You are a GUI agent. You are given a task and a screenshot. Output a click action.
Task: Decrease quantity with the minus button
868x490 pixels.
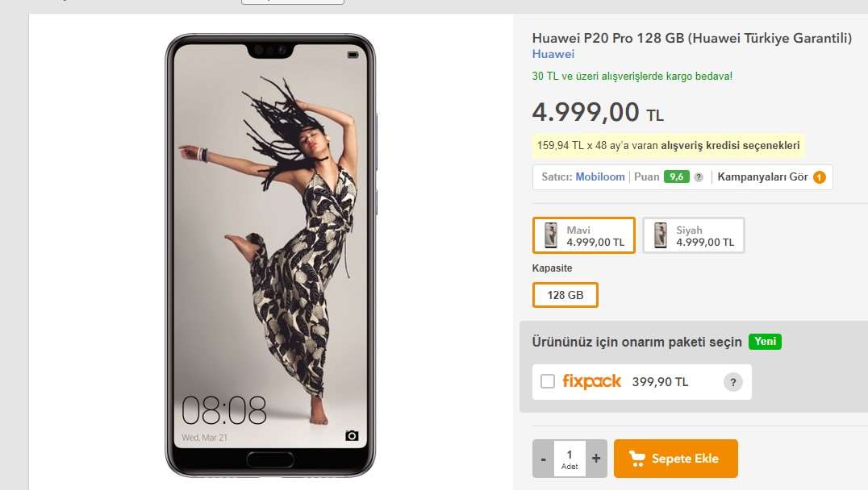543,459
